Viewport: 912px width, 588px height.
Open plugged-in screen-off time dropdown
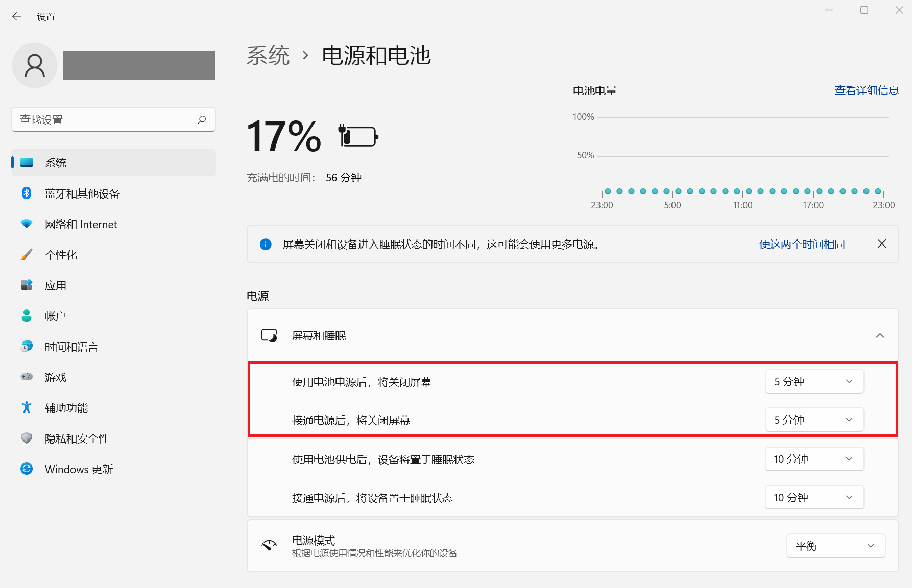pyautogui.click(x=814, y=420)
